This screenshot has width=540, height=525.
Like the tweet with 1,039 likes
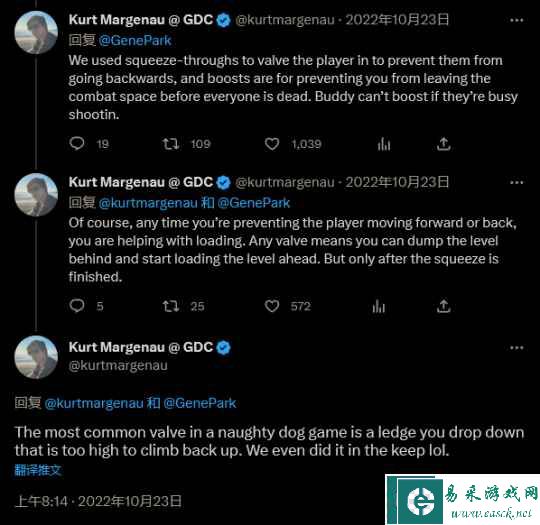272,144
